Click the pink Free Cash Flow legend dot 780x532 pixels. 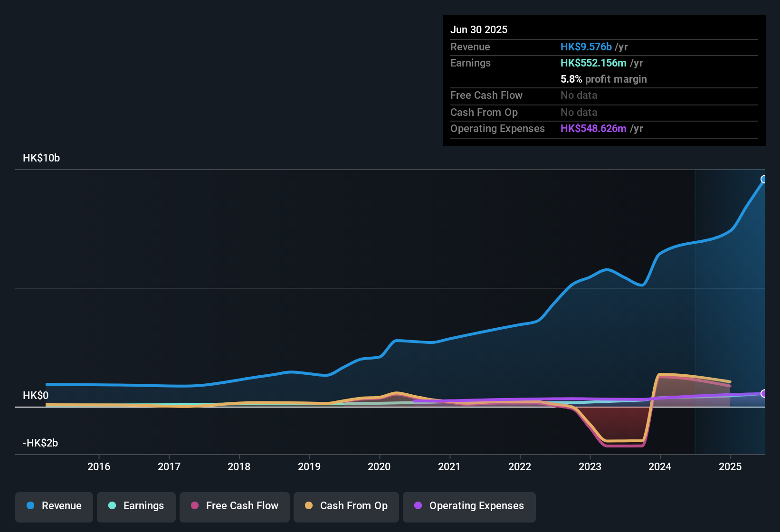[194, 506]
